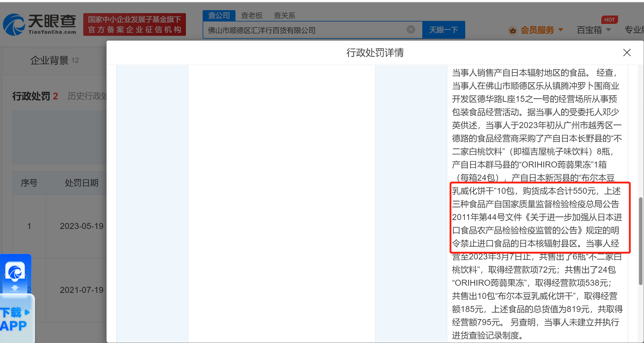Click the 2023-05-19 penalty date row
This screenshot has height=343, width=644.
coord(81,226)
